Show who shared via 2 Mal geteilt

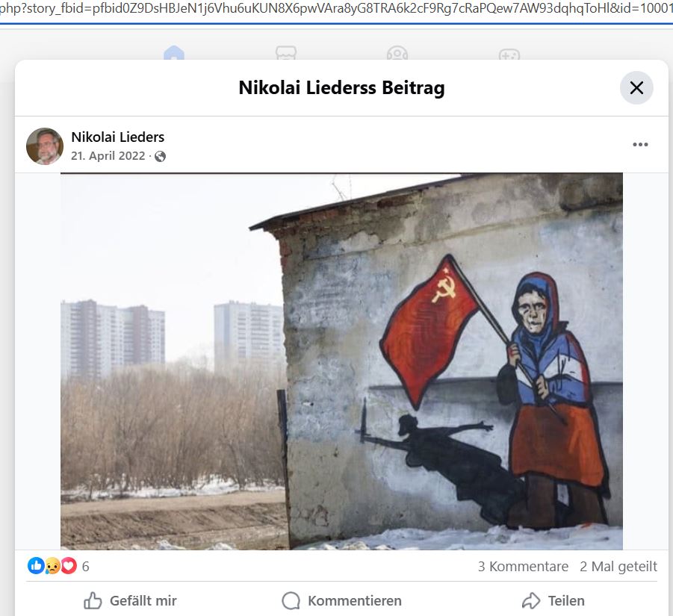[x=618, y=566]
